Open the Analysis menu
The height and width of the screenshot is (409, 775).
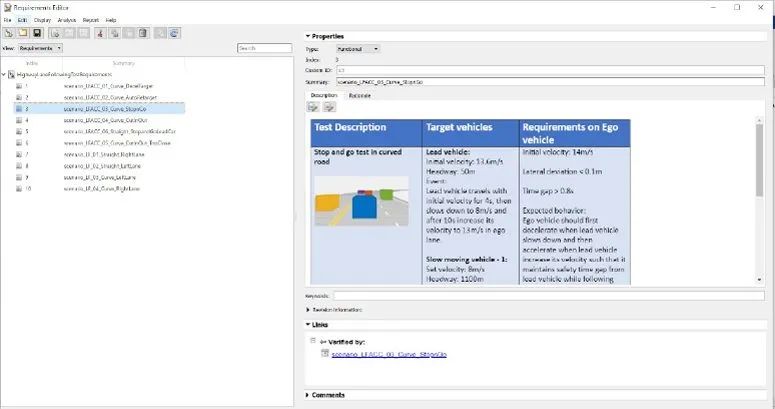[x=67, y=20]
